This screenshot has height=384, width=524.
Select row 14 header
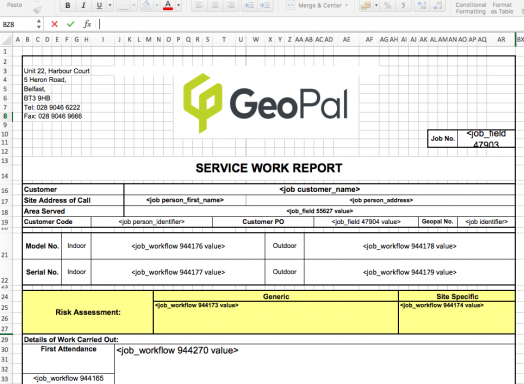coord(5,176)
